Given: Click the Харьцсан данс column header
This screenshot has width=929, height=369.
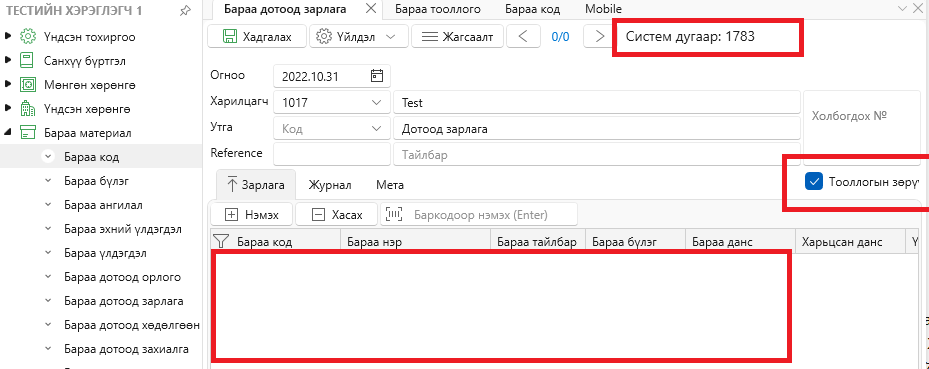Looking at the screenshot, I should click(x=842, y=242).
